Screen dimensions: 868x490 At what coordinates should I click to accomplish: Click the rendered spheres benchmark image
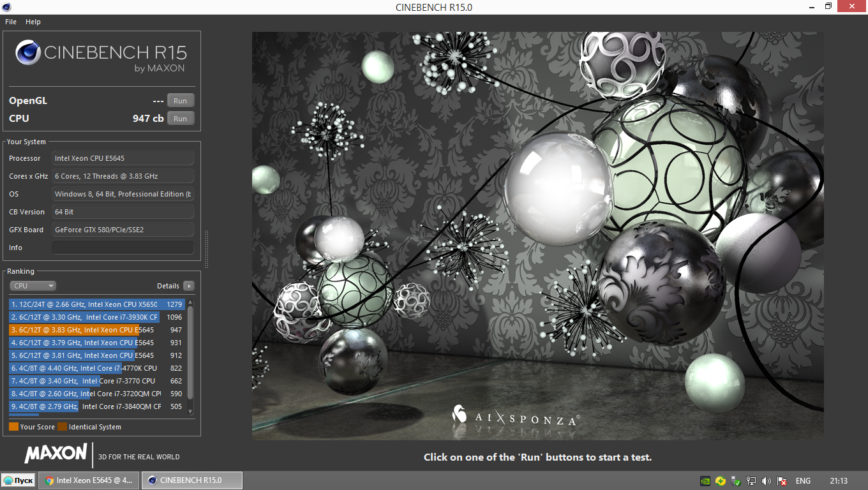tap(537, 235)
